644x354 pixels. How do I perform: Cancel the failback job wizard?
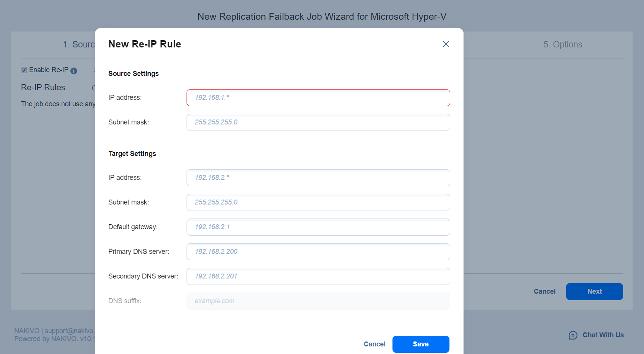pos(544,291)
